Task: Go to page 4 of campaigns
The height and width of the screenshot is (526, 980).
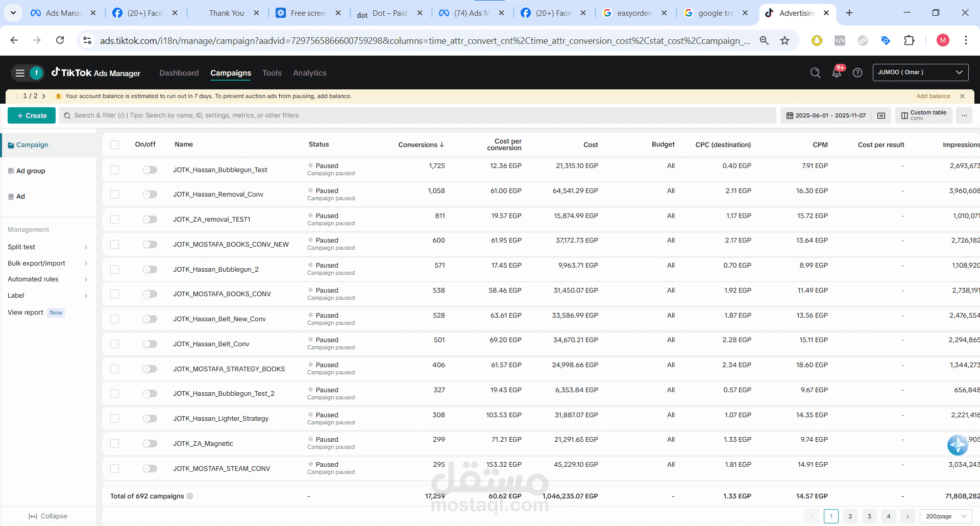Action: pos(889,516)
